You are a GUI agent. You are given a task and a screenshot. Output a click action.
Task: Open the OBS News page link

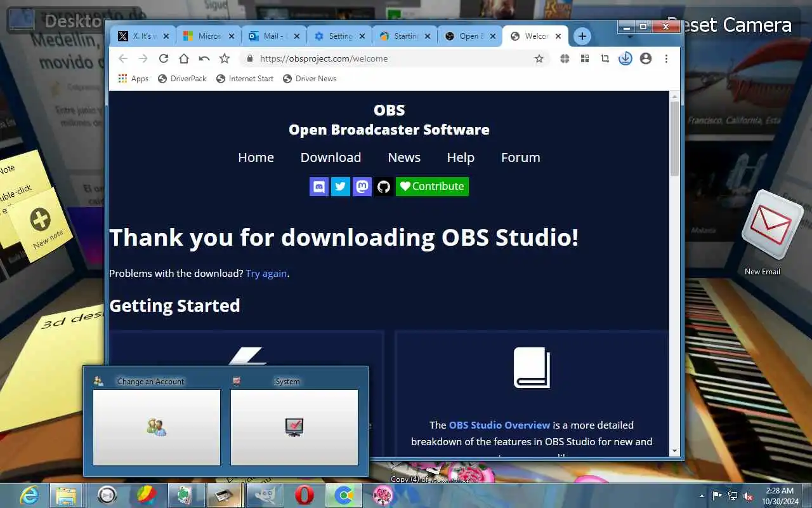(404, 157)
